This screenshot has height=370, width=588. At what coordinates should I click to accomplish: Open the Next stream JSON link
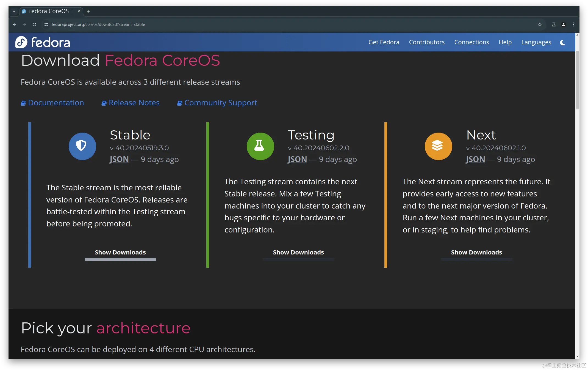pos(475,159)
